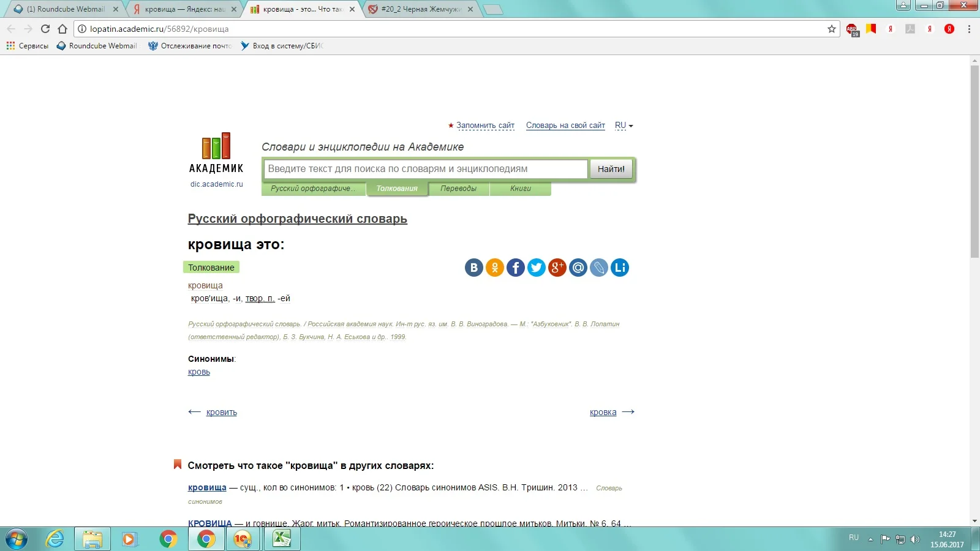Switch to the Толкования tab

pos(397,189)
